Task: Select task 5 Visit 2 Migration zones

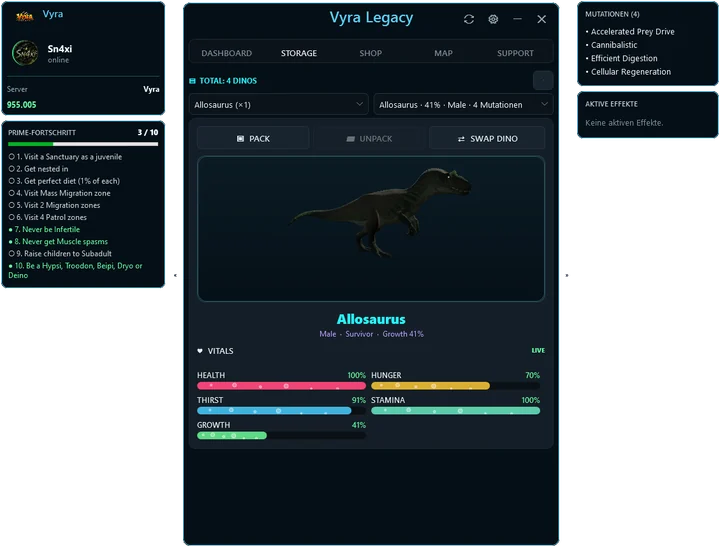Action: point(54,205)
